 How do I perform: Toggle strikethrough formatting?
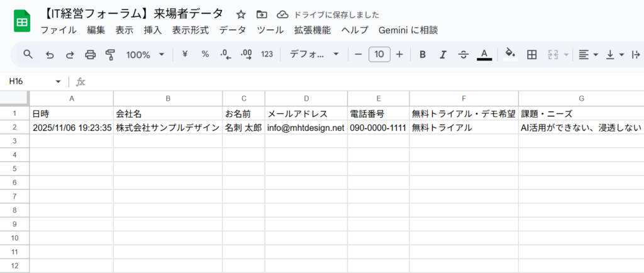click(464, 55)
